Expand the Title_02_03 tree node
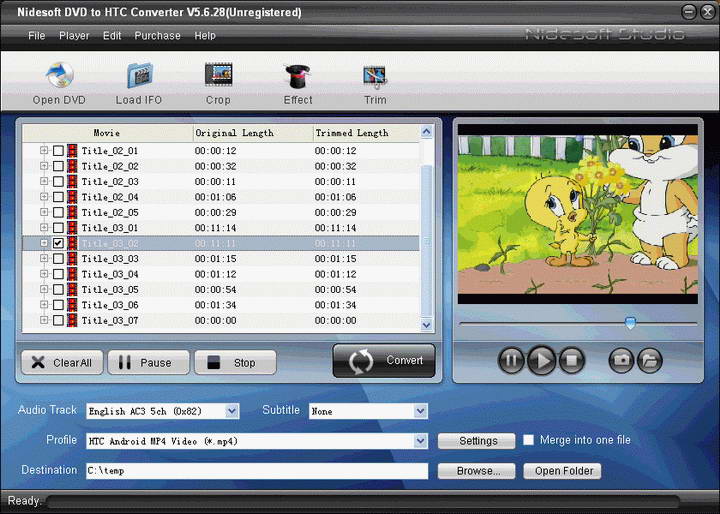 (x=44, y=181)
